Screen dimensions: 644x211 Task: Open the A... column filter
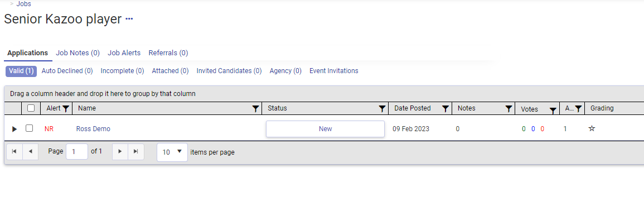coord(578,109)
